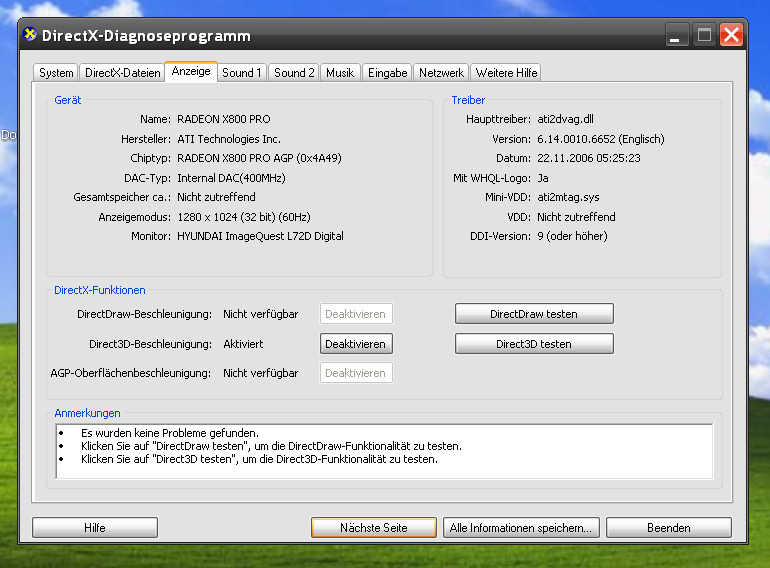Select the text RADEON X800 PRO name value
The image size is (770, 568).
click(x=223, y=119)
